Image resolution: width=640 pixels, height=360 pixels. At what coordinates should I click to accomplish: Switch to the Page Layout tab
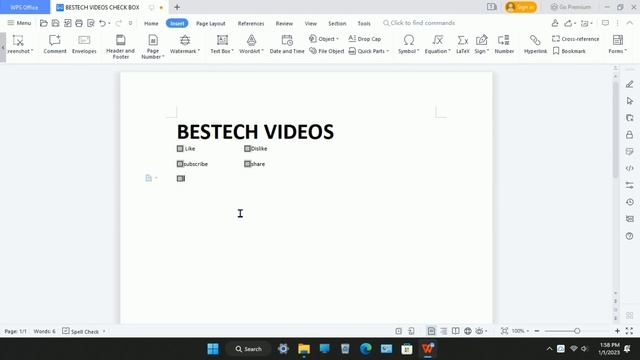[211, 23]
